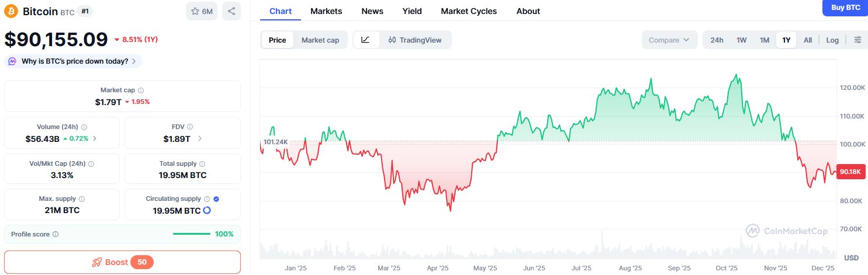
Task: Click the share icon next to Bitcoin
Action: [231, 11]
